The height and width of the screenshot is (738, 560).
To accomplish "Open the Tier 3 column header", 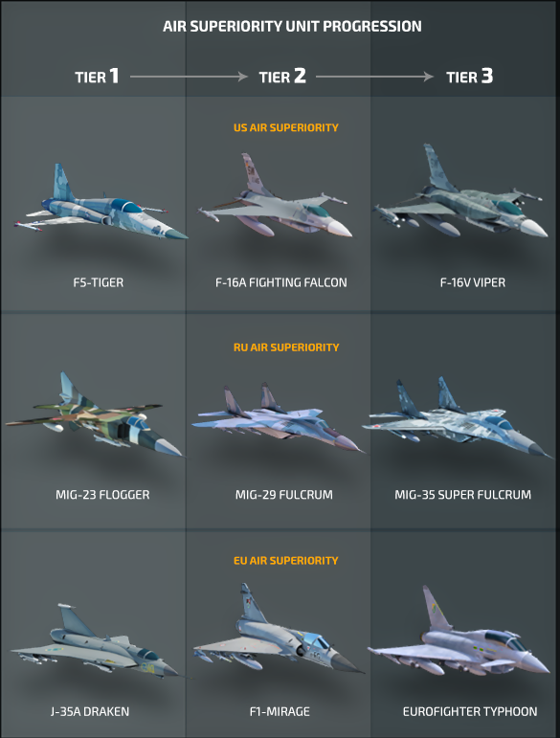I will pos(469,77).
